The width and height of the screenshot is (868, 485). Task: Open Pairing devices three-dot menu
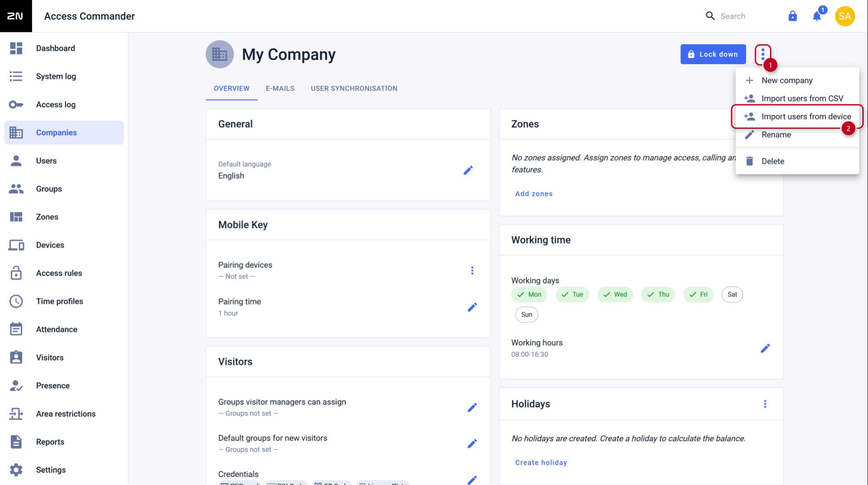click(472, 271)
